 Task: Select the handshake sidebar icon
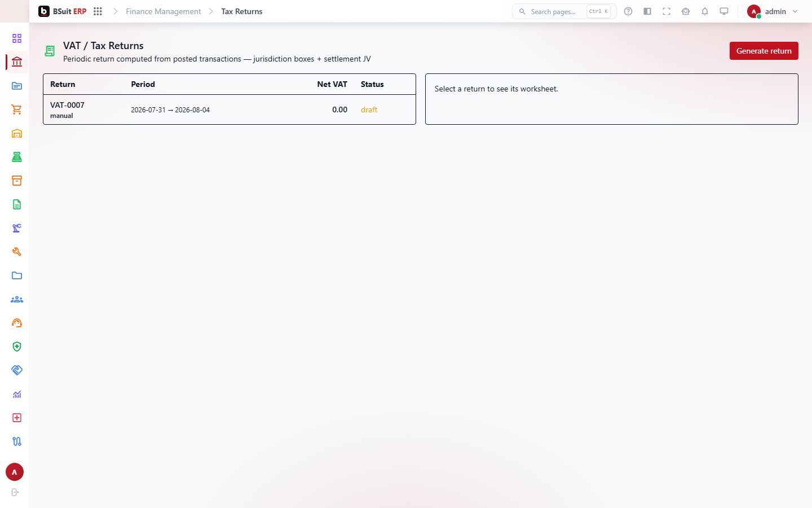click(x=17, y=370)
